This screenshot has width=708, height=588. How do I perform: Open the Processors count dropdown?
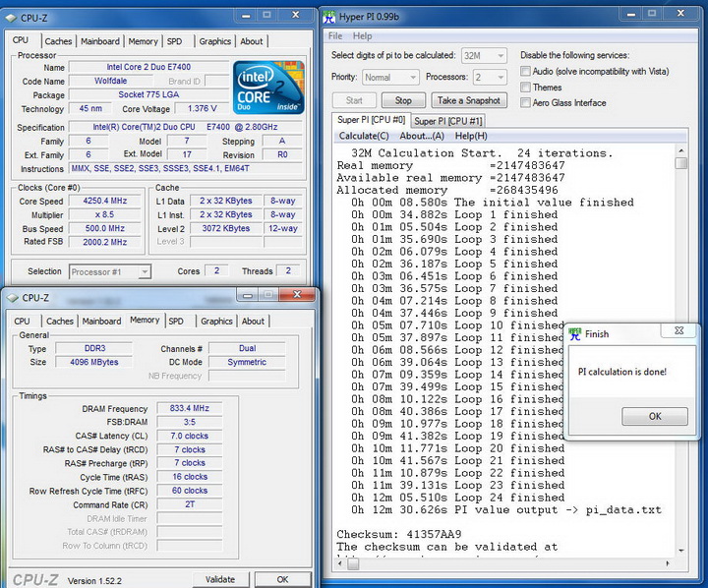490,78
